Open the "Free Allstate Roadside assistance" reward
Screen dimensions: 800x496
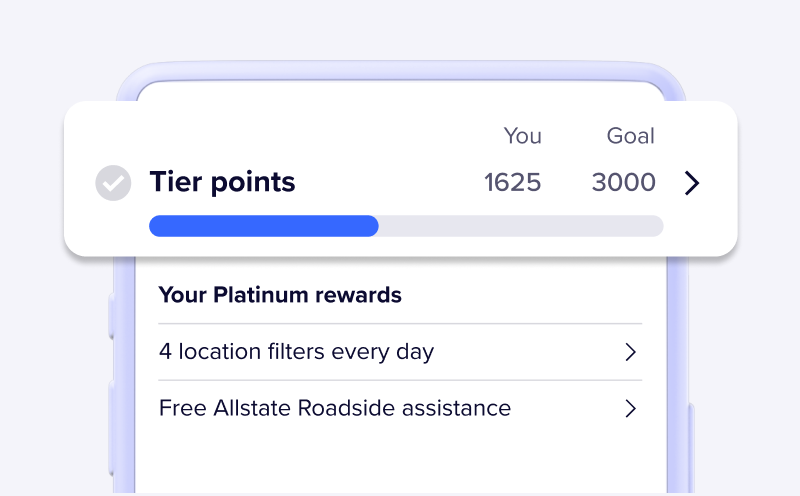tap(335, 408)
